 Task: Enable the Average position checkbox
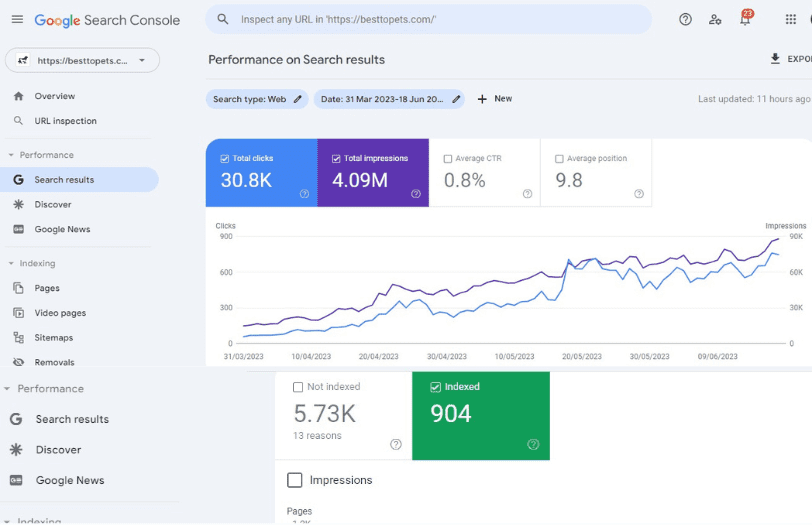pyautogui.click(x=559, y=159)
